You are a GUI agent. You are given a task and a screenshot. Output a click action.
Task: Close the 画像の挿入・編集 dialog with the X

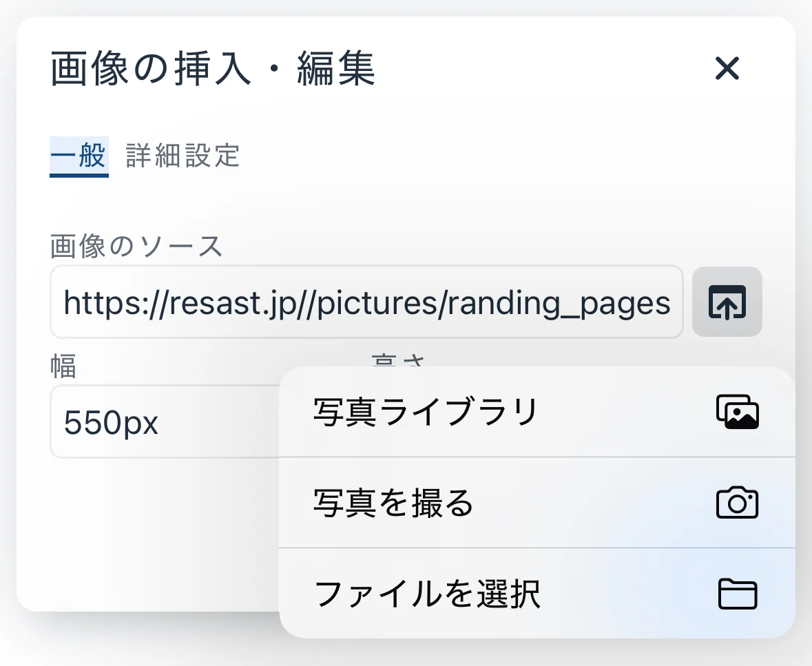(x=727, y=68)
